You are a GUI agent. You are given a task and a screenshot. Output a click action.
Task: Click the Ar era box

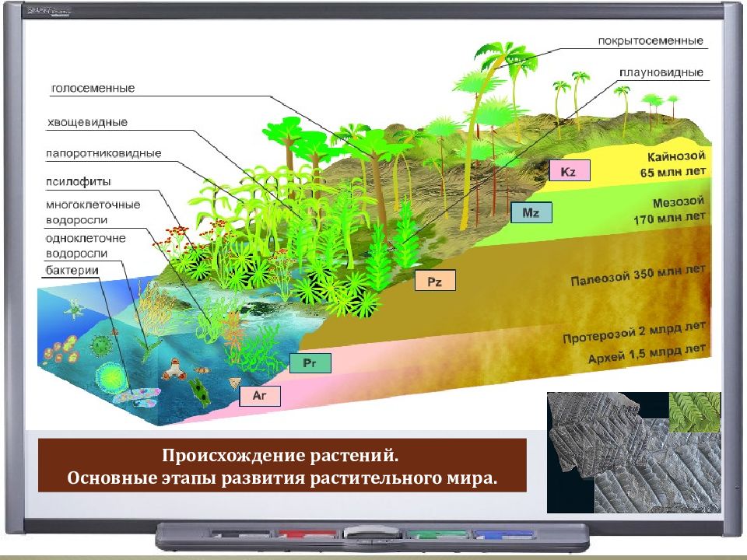tap(260, 396)
